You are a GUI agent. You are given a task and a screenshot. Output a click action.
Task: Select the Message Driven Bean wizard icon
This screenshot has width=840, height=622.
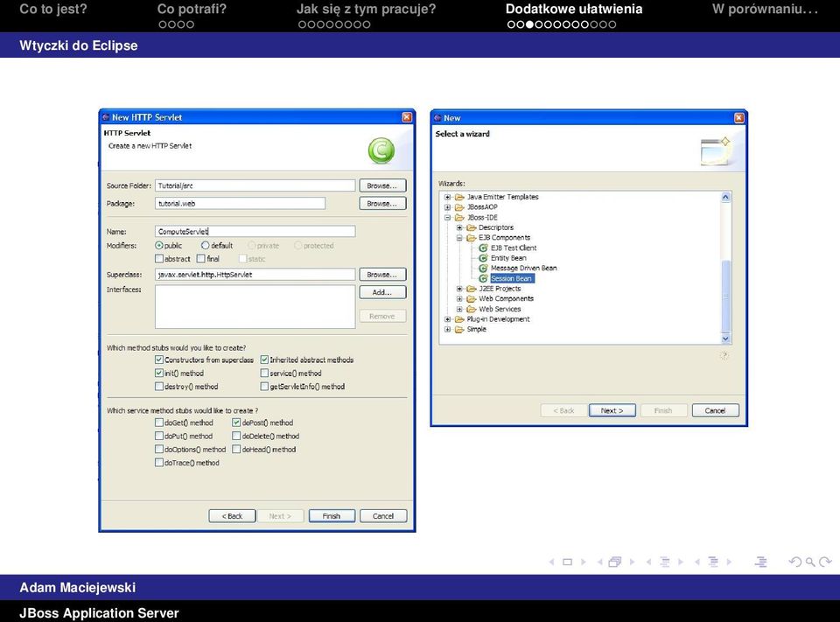(483, 269)
